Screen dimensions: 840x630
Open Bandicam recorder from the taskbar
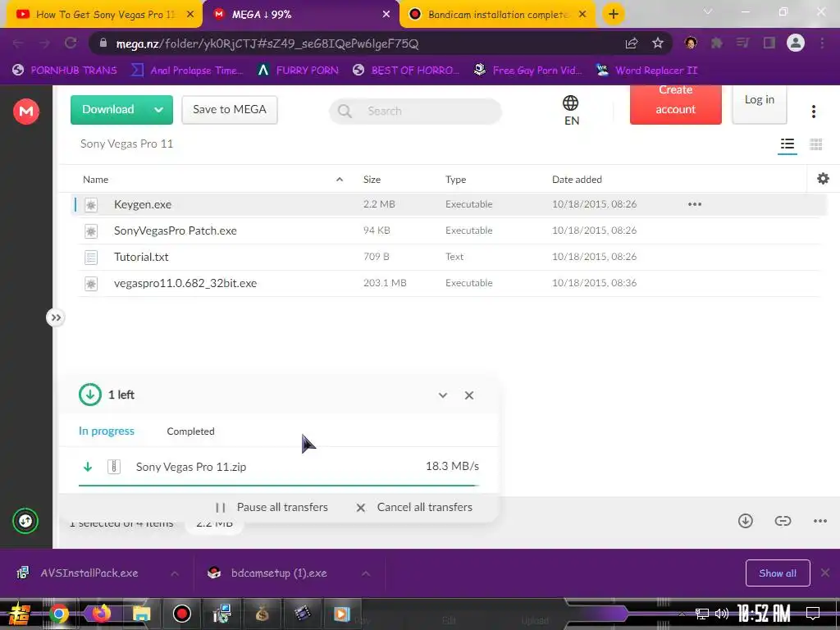tap(181, 614)
